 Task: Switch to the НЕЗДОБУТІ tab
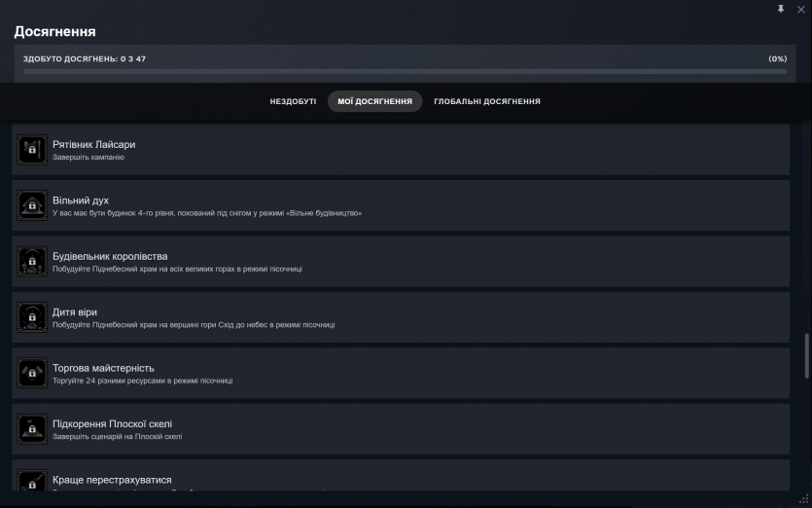[x=293, y=101]
